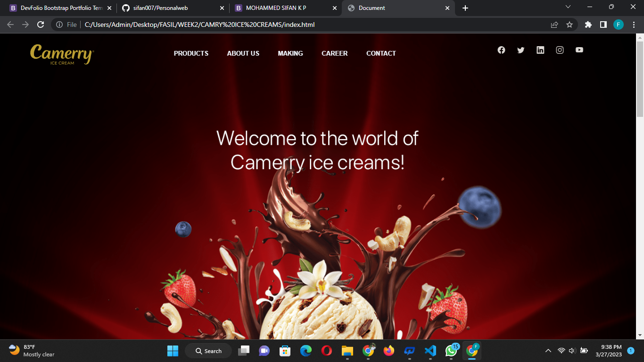Open the browser Extensions puzzle icon
Viewport: 644px width, 362px height.
[588, 25]
